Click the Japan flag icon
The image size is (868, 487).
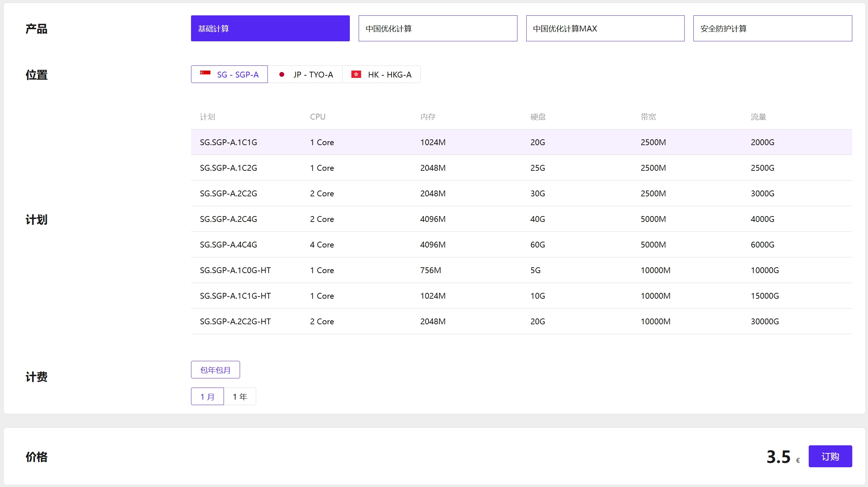pos(281,75)
